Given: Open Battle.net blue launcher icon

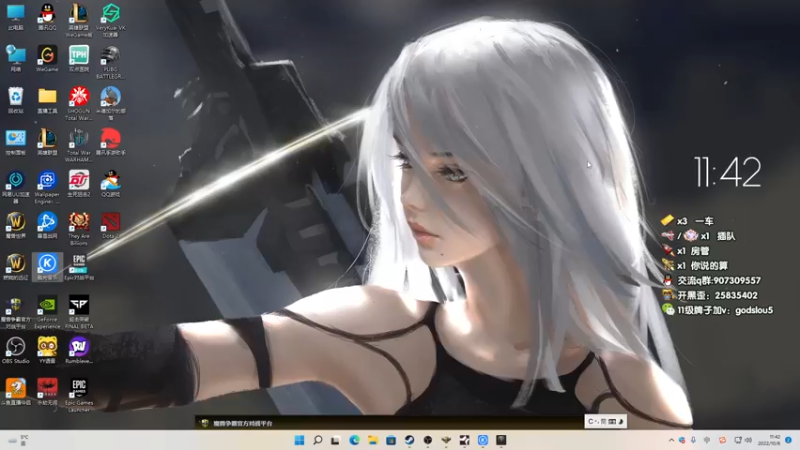Looking at the screenshot, I should pos(47,225).
